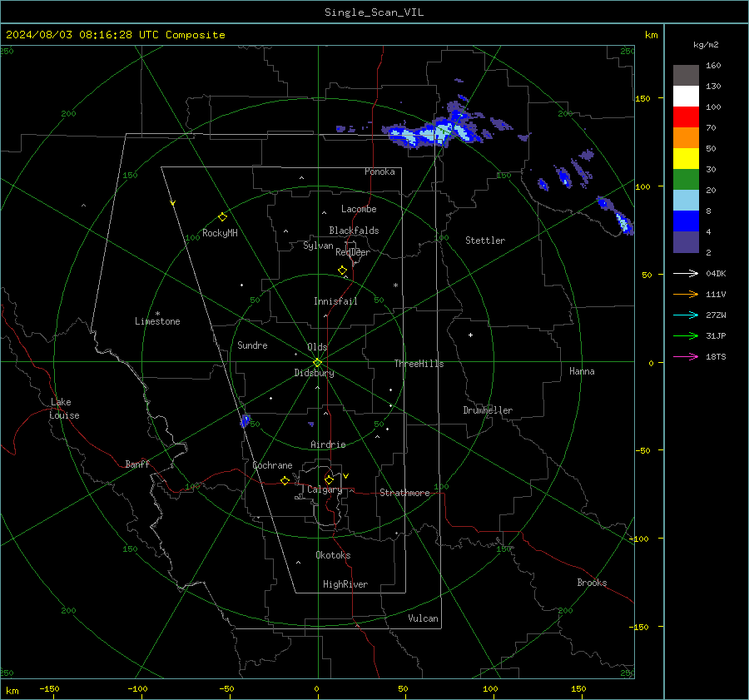Viewport: 749px width, 700px height.
Task: Click the yellow diamond marker above Calgary
Action: [x=329, y=479]
